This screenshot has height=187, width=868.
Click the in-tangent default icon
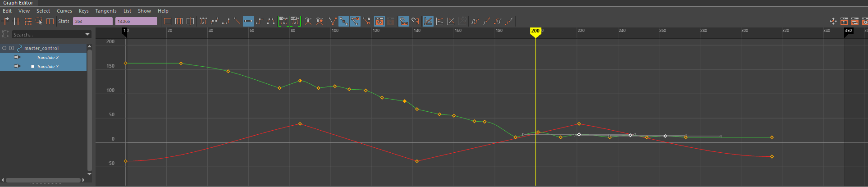pyautogui.click(x=283, y=21)
